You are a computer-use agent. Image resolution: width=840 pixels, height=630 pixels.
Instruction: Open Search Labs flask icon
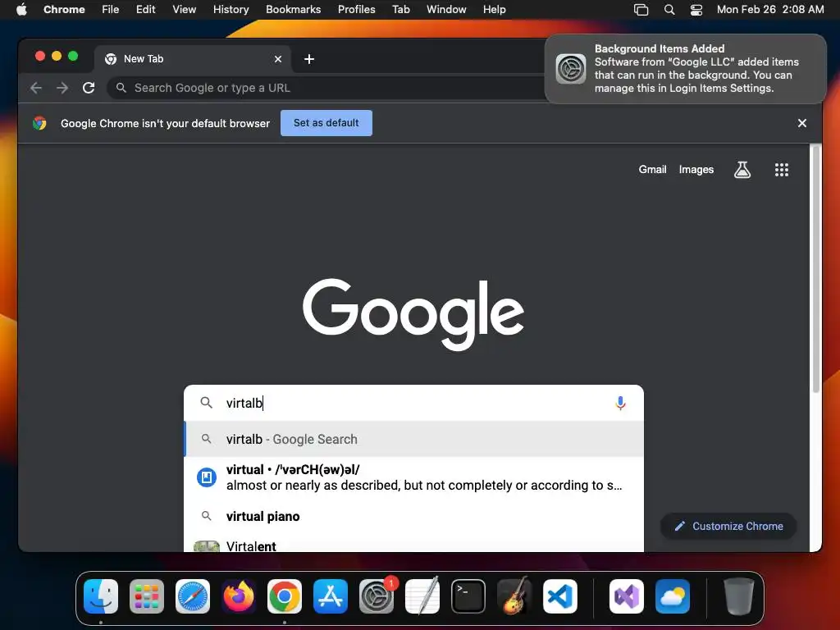click(742, 170)
